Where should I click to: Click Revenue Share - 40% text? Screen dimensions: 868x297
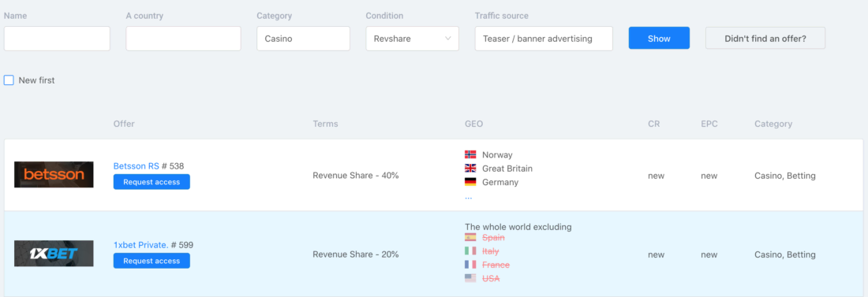click(356, 176)
